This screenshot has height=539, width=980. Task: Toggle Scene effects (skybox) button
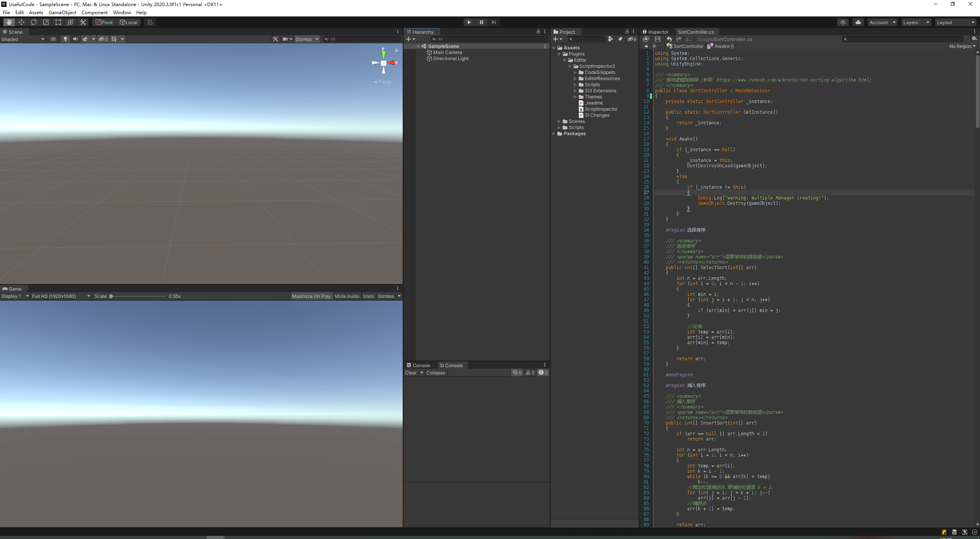coord(85,39)
